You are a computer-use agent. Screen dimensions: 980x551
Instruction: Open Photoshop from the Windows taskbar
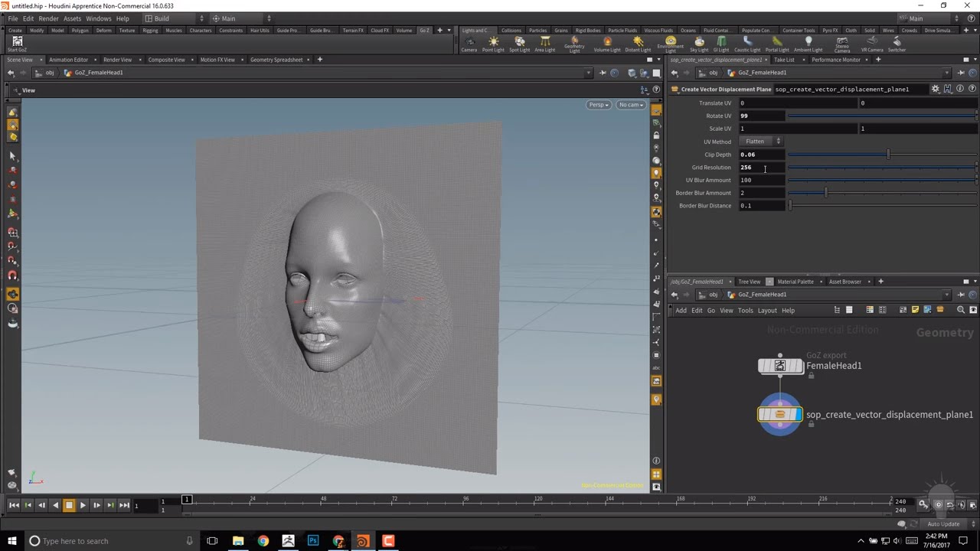click(313, 541)
